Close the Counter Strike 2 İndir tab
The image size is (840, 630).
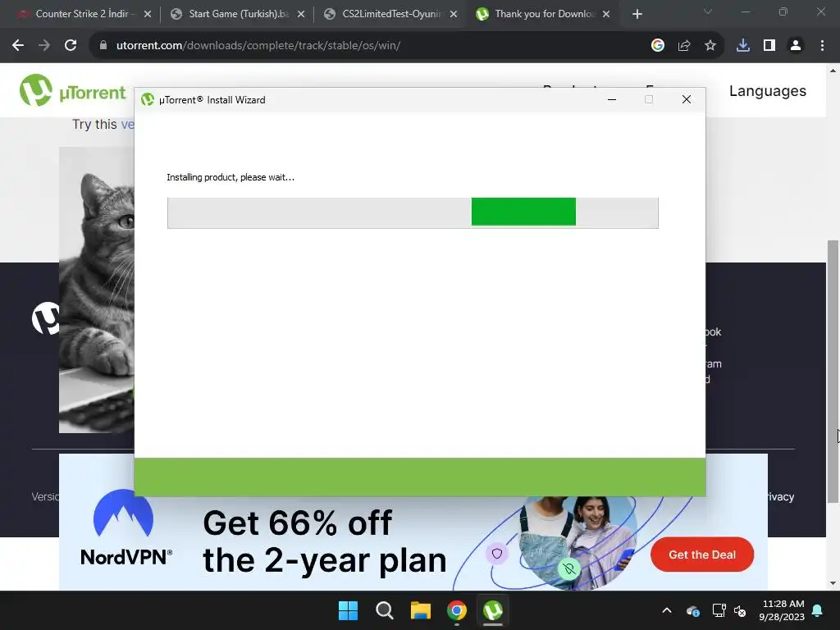148,15
